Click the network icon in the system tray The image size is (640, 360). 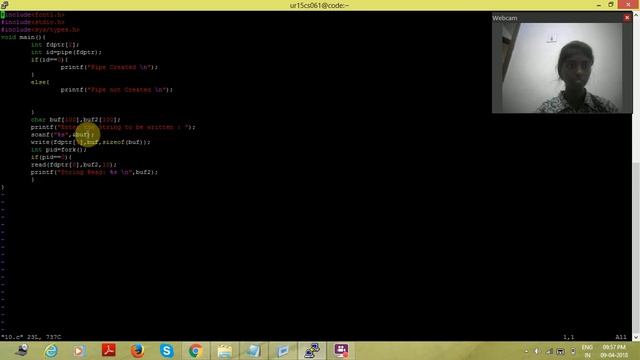[x=549, y=351]
